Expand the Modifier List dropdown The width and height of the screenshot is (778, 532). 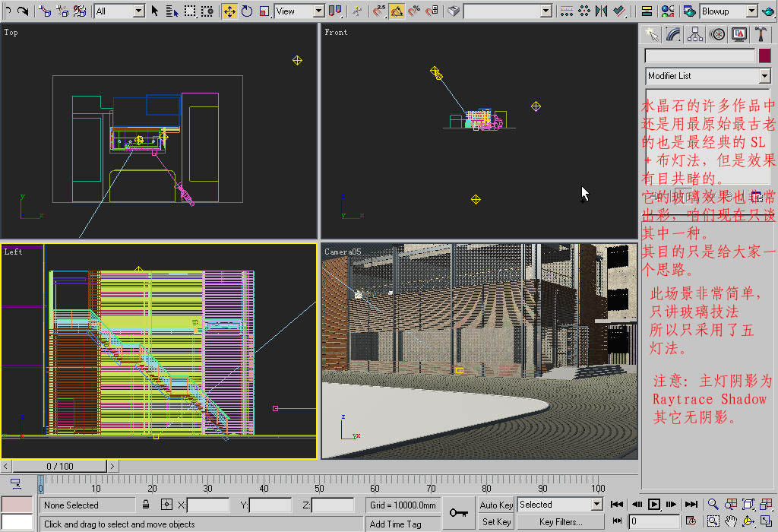(764, 76)
